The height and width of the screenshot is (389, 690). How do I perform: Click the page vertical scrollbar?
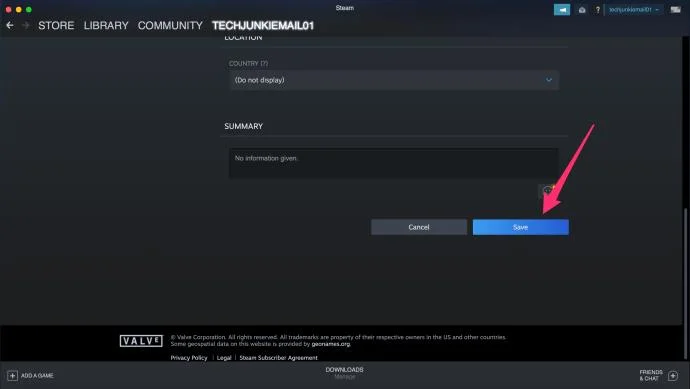(x=686, y=284)
